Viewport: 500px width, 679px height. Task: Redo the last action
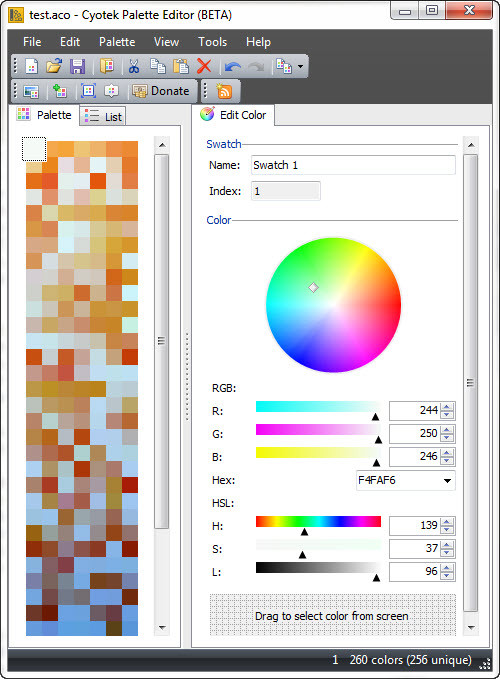(256, 67)
